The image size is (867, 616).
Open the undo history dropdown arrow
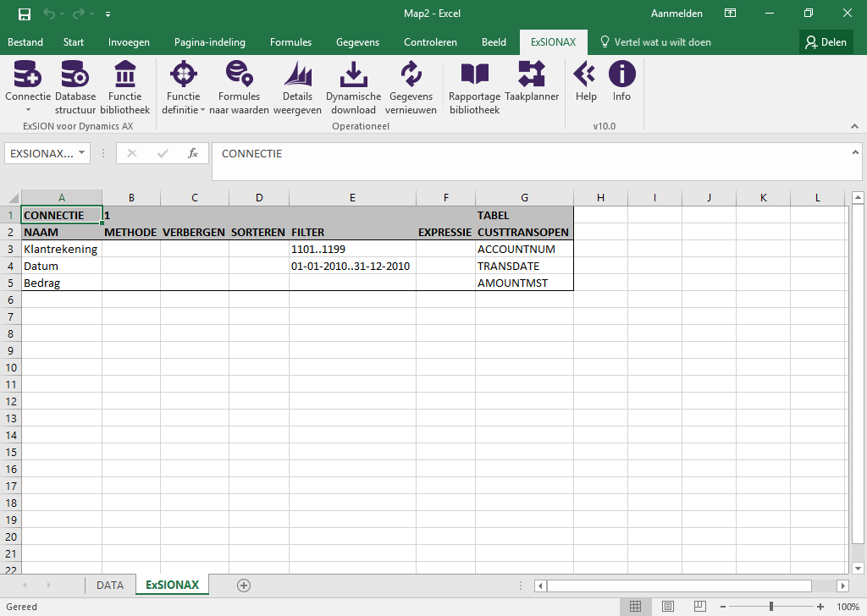click(x=62, y=14)
